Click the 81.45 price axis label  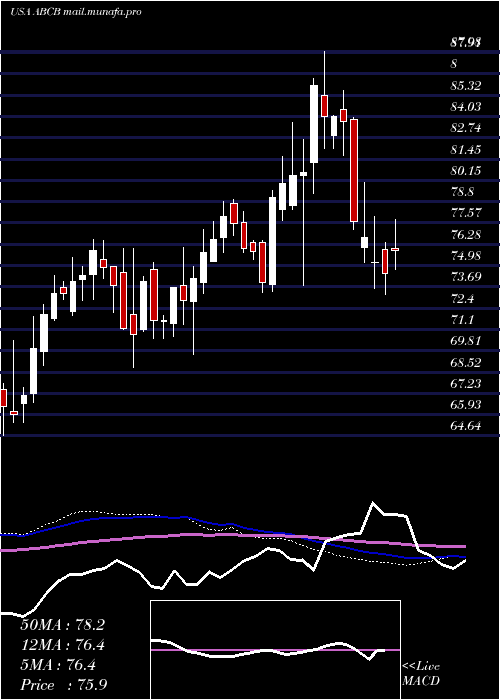[466, 150]
